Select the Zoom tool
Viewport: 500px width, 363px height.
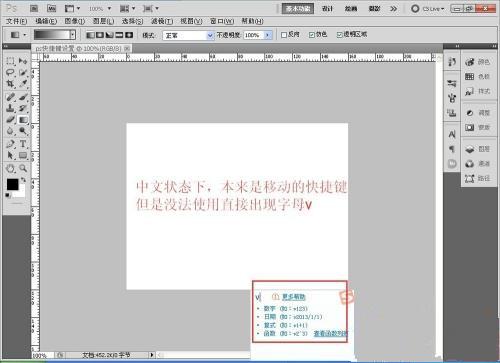23,169
